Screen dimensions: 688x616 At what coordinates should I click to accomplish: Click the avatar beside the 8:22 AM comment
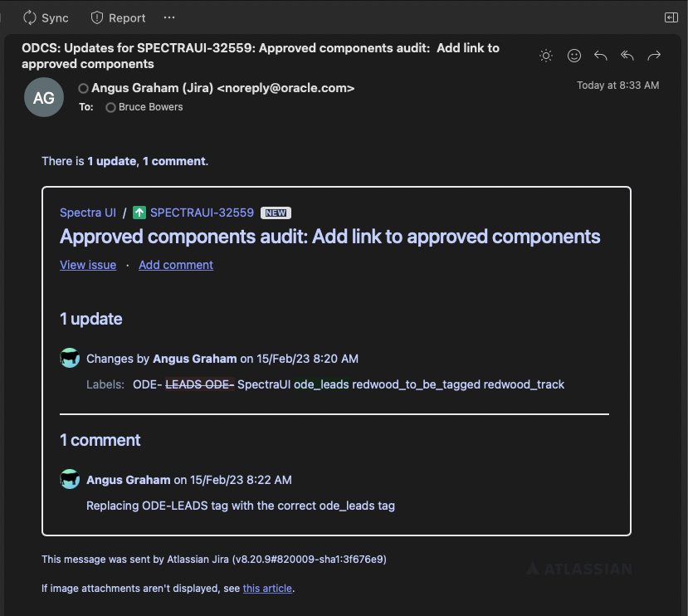70,479
